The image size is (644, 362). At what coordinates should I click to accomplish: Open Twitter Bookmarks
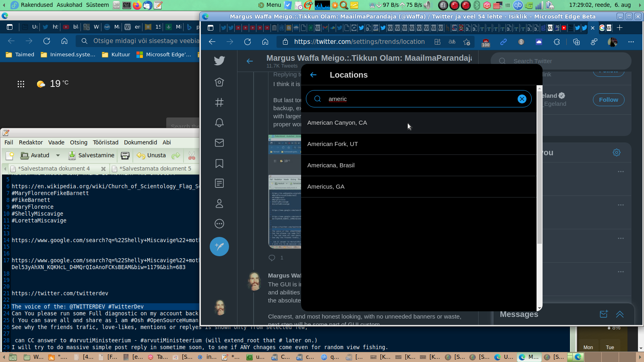[x=219, y=163]
